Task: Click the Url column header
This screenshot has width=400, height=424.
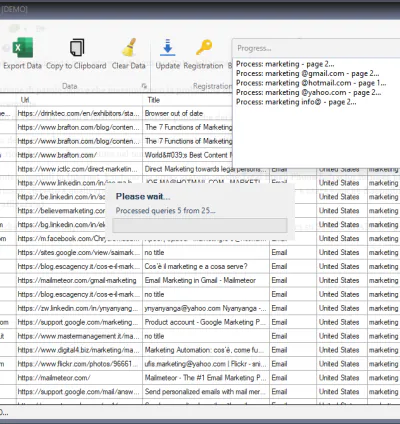Action: pyautogui.click(x=79, y=100)
